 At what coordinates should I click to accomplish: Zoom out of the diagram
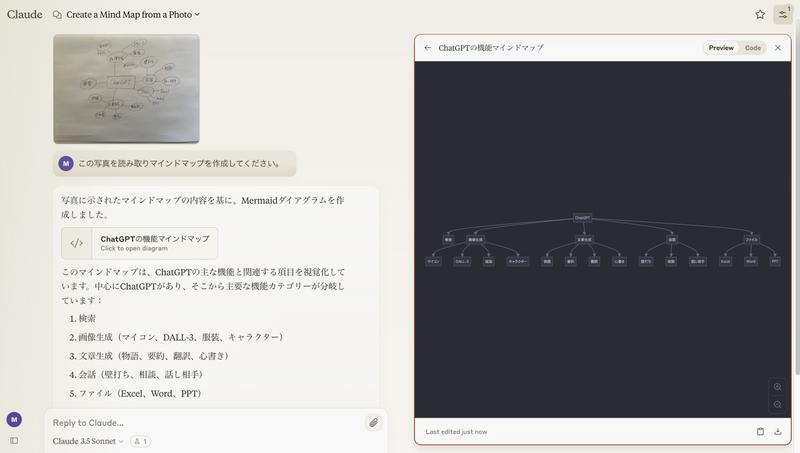[778, 405]
